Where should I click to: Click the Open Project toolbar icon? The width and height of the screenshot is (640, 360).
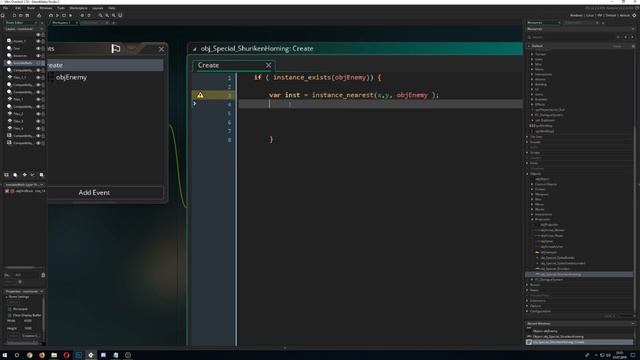tap(20, 16)
